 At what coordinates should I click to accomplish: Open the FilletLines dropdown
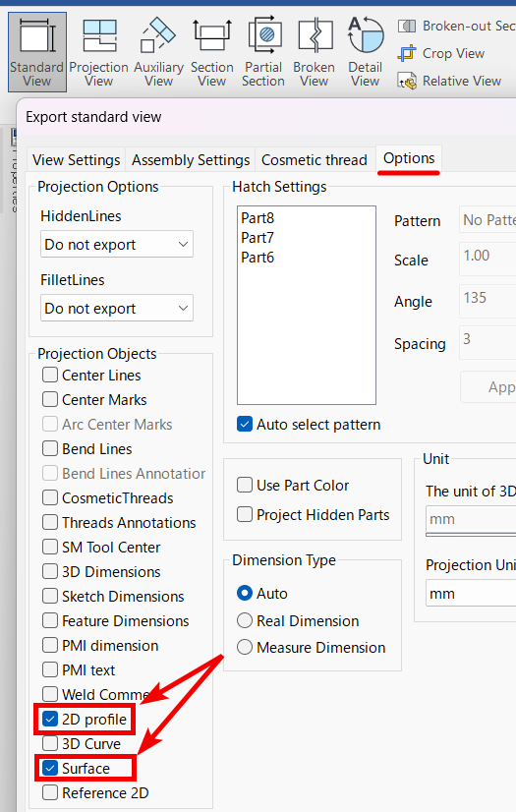(x=117, y=308)
